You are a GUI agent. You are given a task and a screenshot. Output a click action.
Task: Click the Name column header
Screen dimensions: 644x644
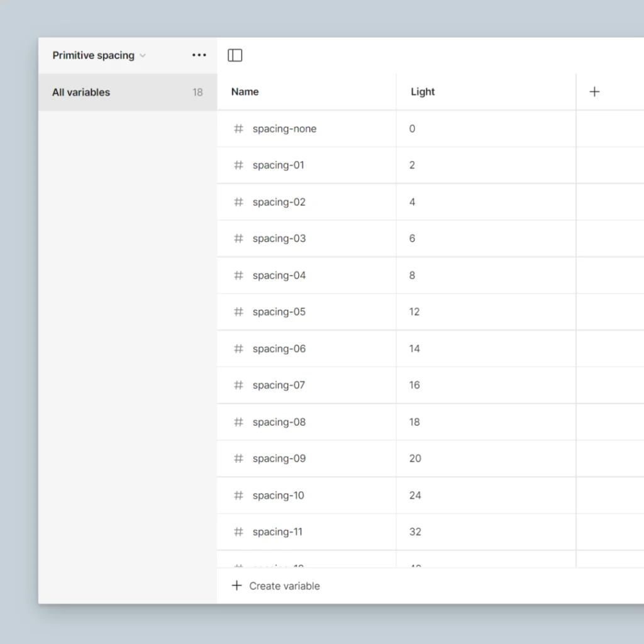(x=245, y=92)
